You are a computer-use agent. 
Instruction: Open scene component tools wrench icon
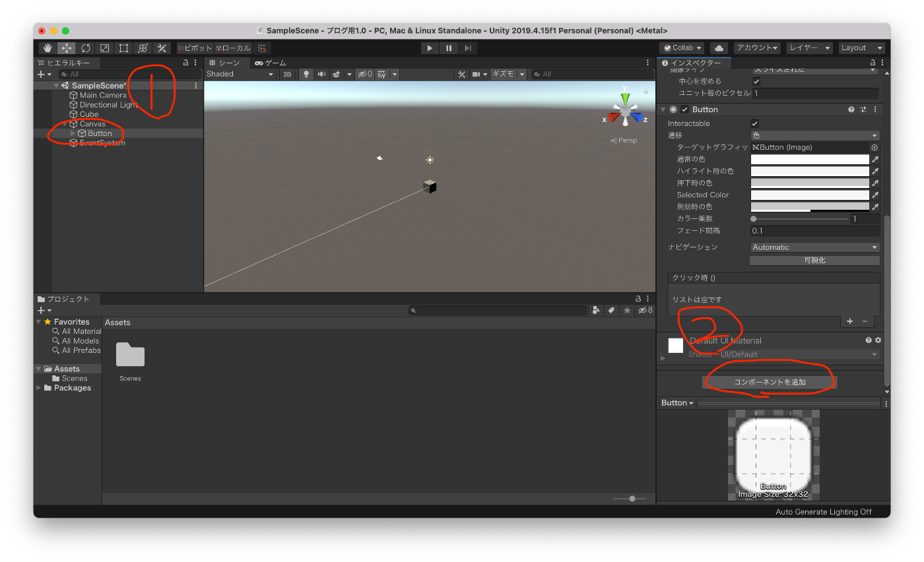pyautogui.click(x=462, y=75)
